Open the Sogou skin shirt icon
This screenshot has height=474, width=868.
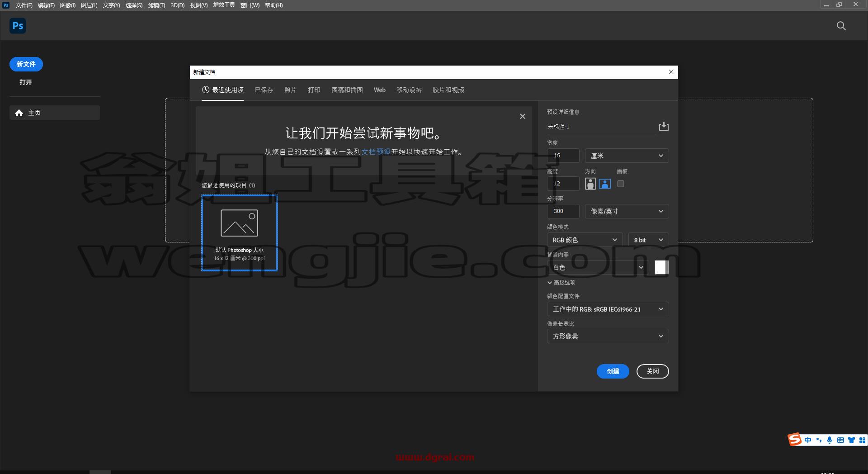[x=851, y=440]
